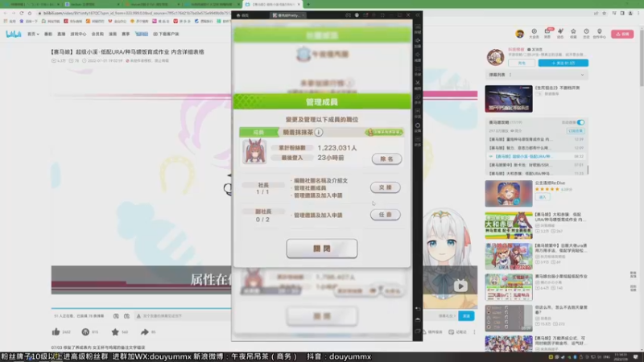Click the emulator back arrow icon at sidebar bottom
This screenshot has width=644, height=362.
point(417,309)
